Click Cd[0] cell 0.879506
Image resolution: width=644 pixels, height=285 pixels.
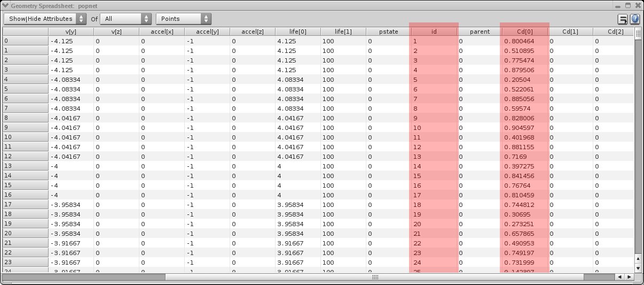[x=525, y=70]
